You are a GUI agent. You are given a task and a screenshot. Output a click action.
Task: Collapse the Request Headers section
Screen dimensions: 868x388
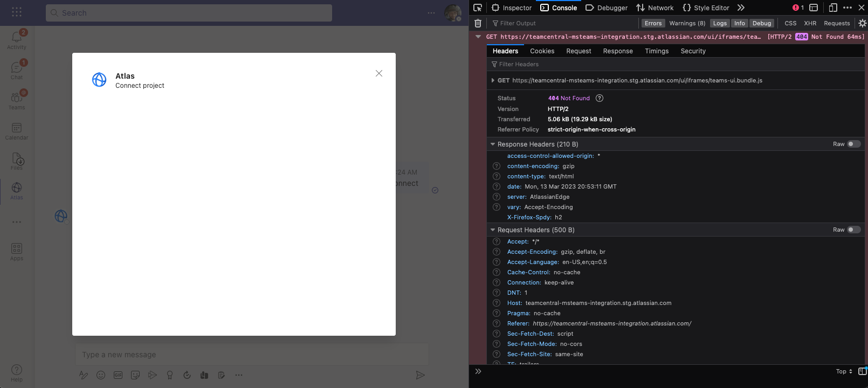tap(493, 230)
